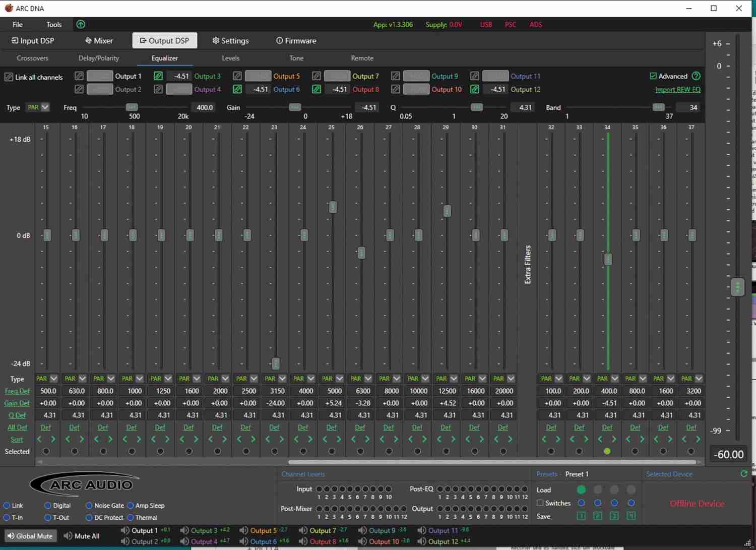Click Mute All button
Screen dimensions: 756x550
coord(81,536)
